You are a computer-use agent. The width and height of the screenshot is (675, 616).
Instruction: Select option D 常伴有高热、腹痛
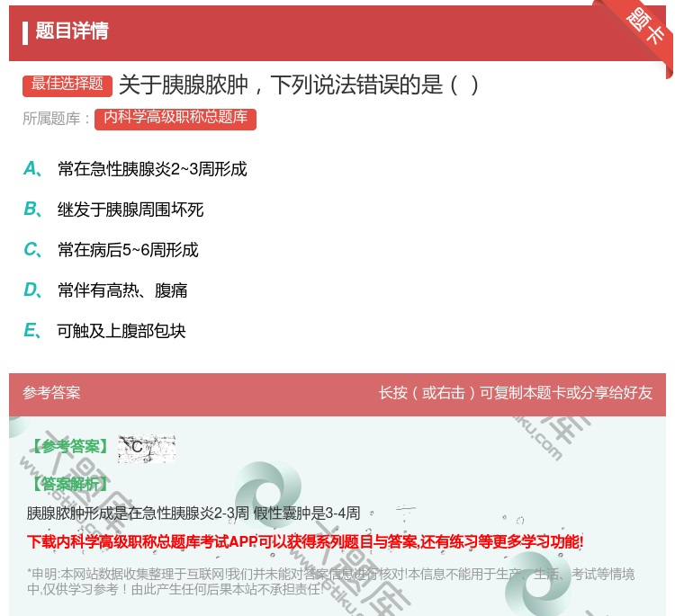105,290
